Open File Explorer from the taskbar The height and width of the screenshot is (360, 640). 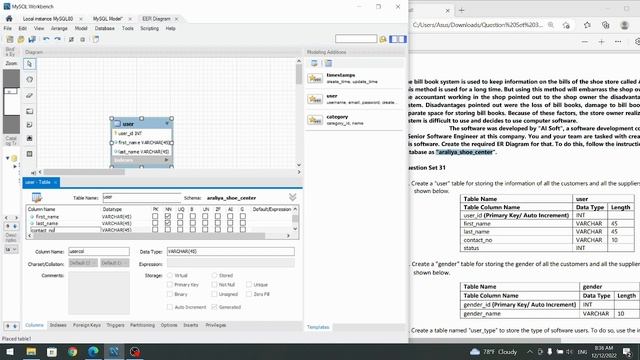pos(31,351)
